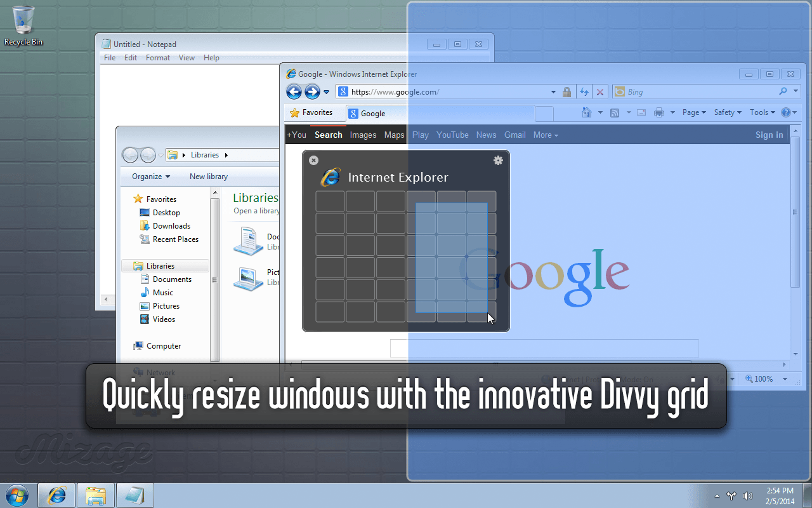Open Divvy settings gear icon

(498, 161)
